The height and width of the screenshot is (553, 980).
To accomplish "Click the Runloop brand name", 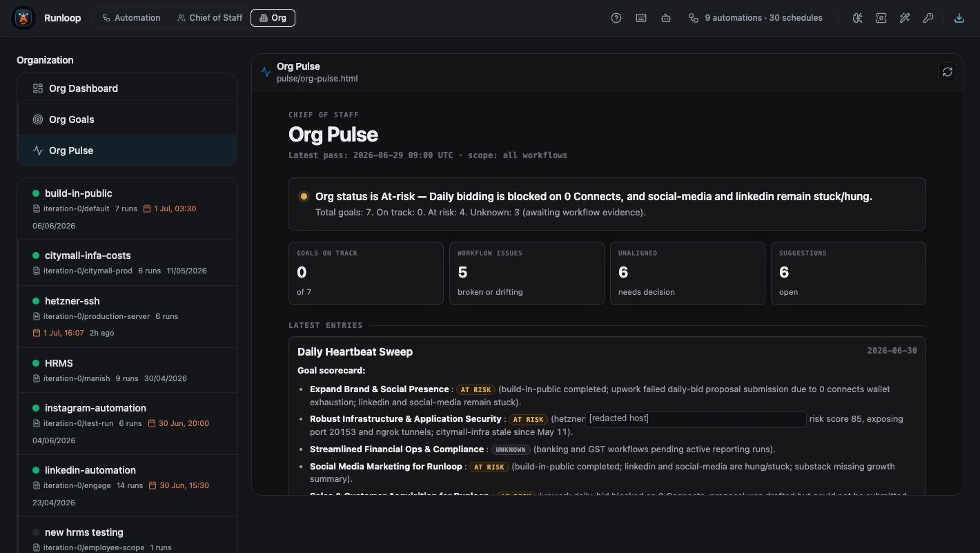I will click(x=62, y=18).
